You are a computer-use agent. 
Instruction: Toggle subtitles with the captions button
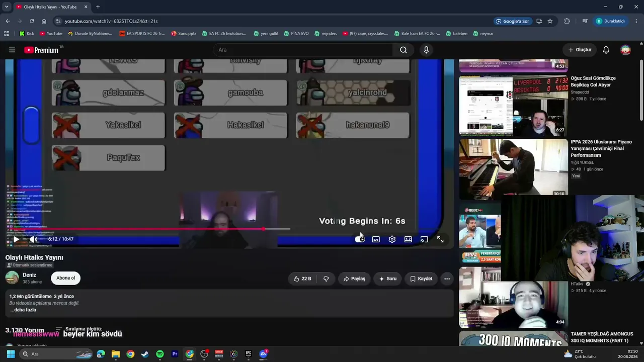pyautogui.click(x=376, y=239)
